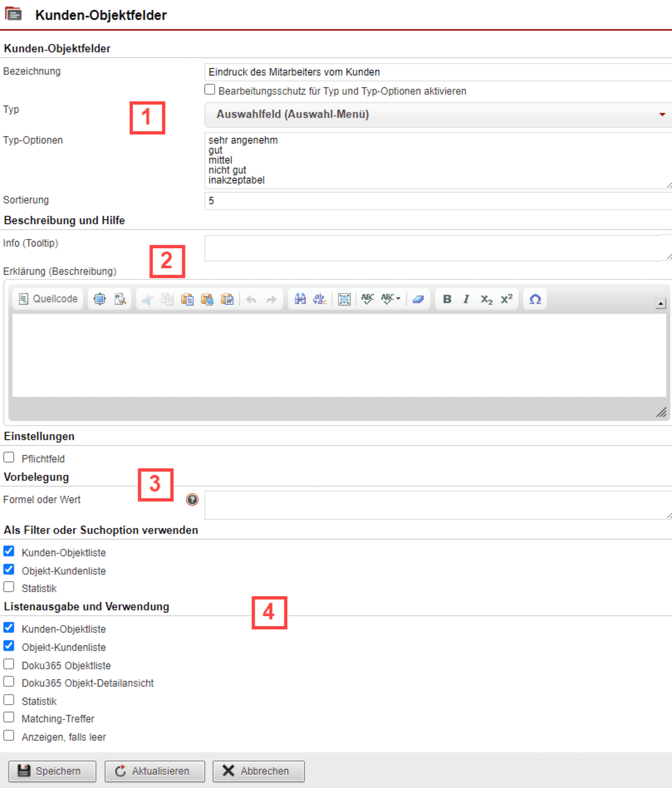Click the Quellcode source view button

[x=48, y=299]
